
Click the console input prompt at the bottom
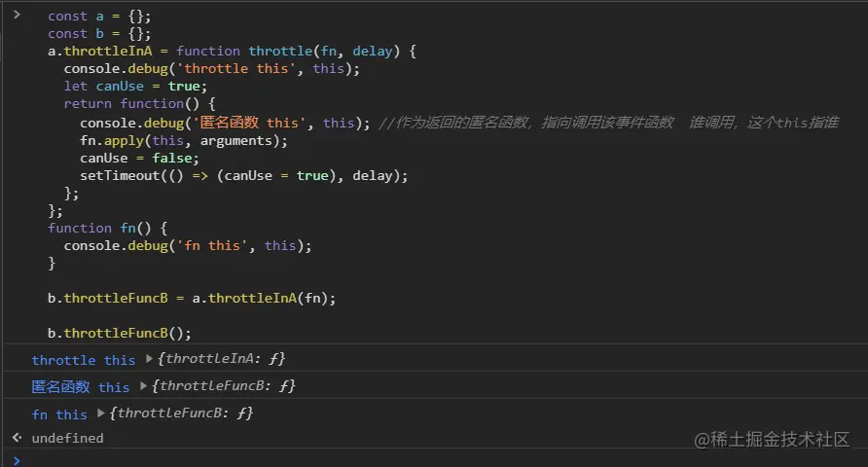click(x=17, y=460)
